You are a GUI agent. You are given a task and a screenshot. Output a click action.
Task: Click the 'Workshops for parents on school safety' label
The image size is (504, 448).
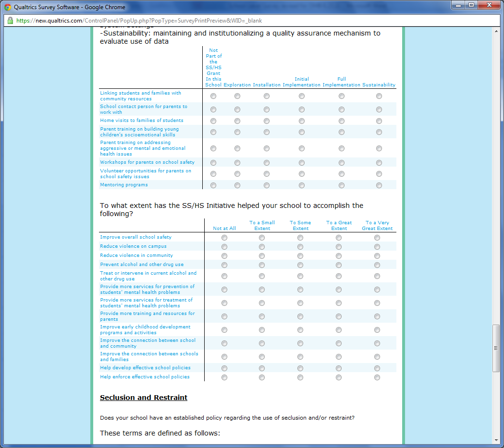click(147, 162)
